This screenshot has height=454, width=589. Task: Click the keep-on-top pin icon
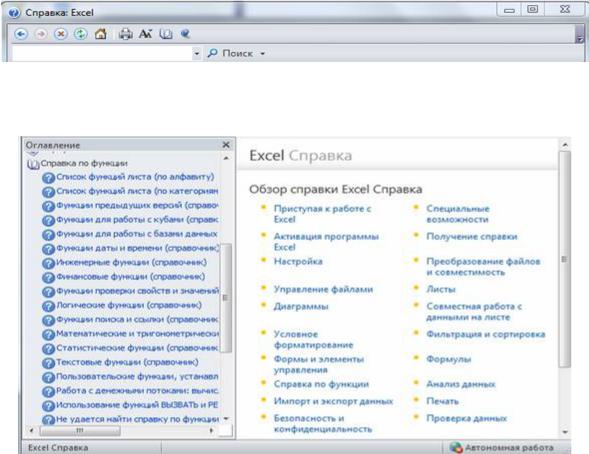pyautogui.click(x=185, y=34)
